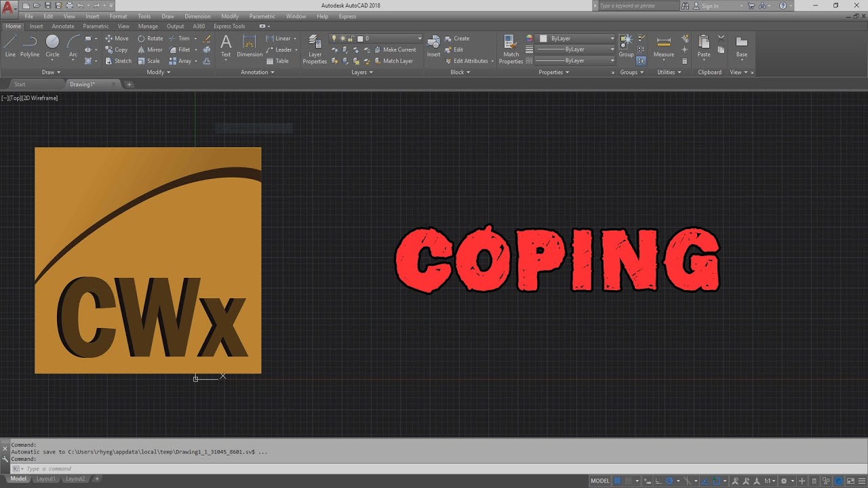The height and width of the screenshot is (488, 868).
Task: Activate the Stretch command
Action: tap(118, 61)
